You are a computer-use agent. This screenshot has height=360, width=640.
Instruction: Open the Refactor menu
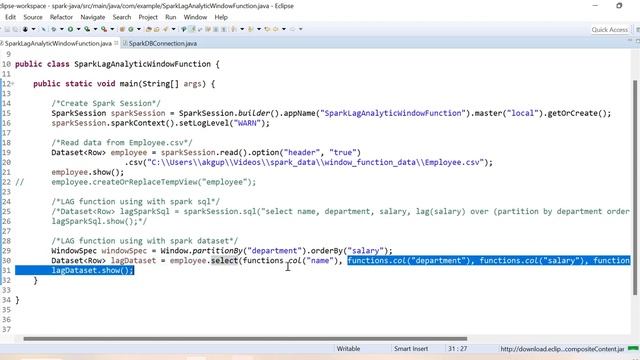[61, 17]
